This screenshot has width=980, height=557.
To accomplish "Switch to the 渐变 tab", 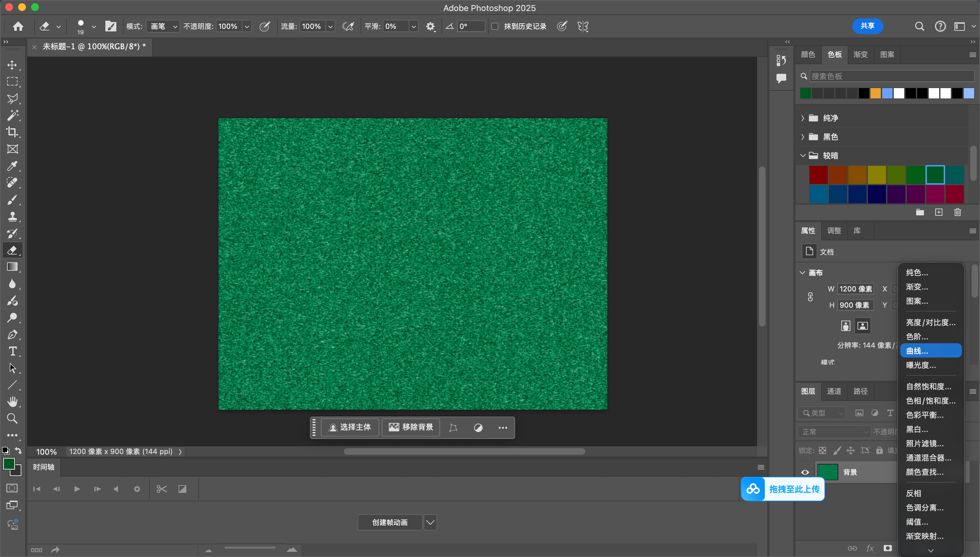I will tap(860, 54).
